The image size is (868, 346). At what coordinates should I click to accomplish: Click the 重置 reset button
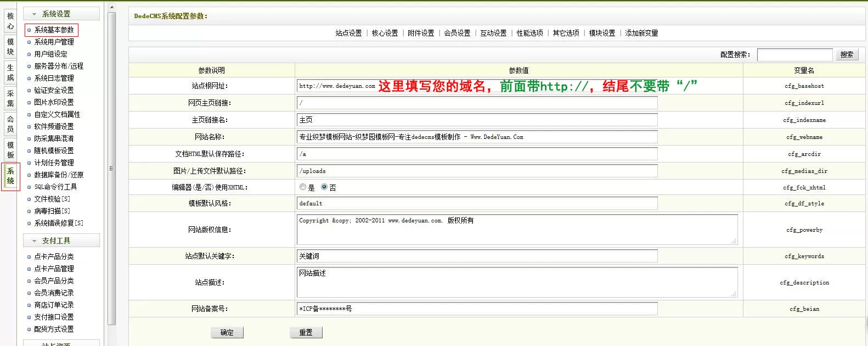click(x=306, y=332)
